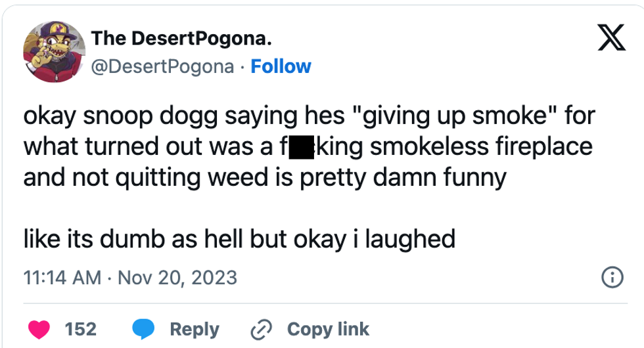Open the tweet info circle icon

[612, 277]
